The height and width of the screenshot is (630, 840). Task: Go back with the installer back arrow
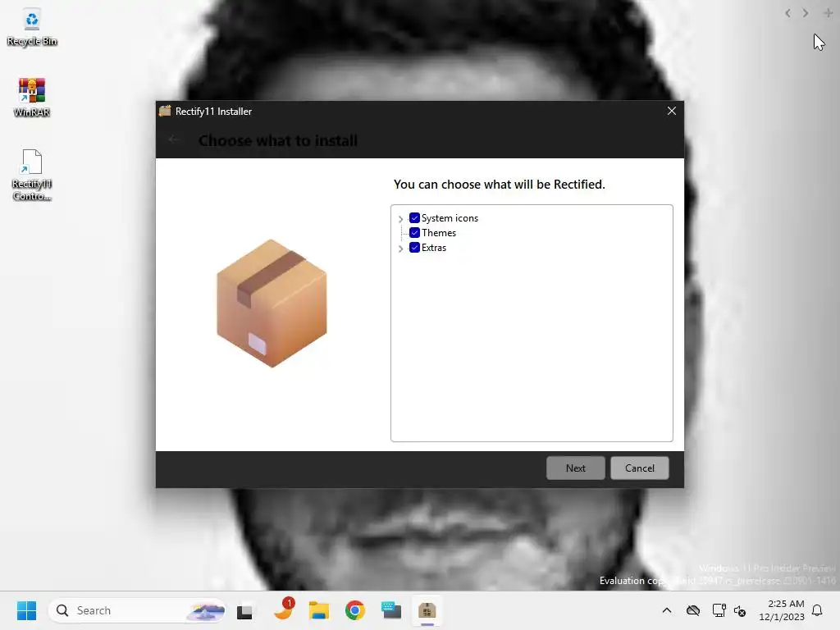point(173,139)
